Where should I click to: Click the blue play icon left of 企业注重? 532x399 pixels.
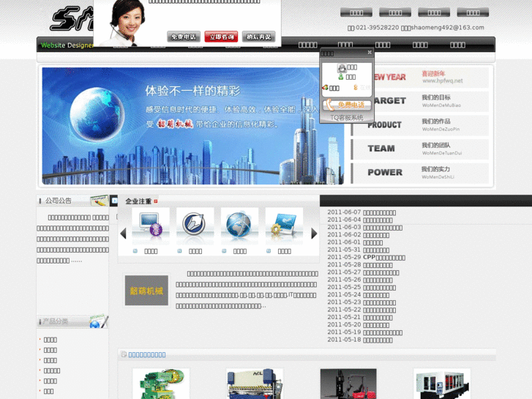pos(114,201)
